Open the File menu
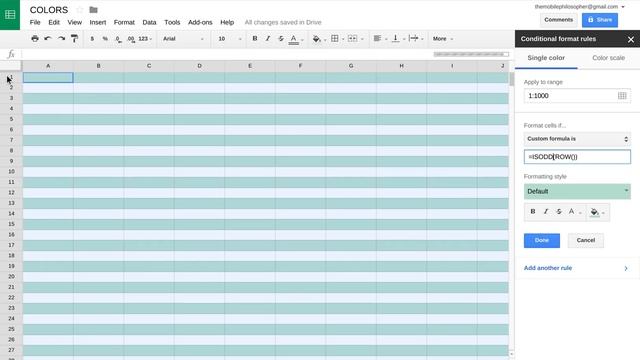The height and width of the screenshot is (360, 640). click(35, 22)
